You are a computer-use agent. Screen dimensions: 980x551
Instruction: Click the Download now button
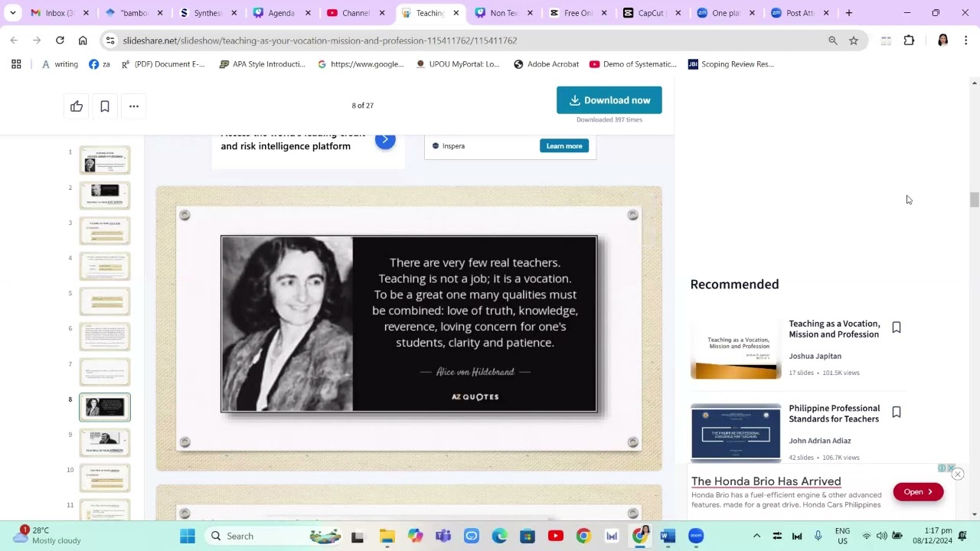tap(609, 100)
